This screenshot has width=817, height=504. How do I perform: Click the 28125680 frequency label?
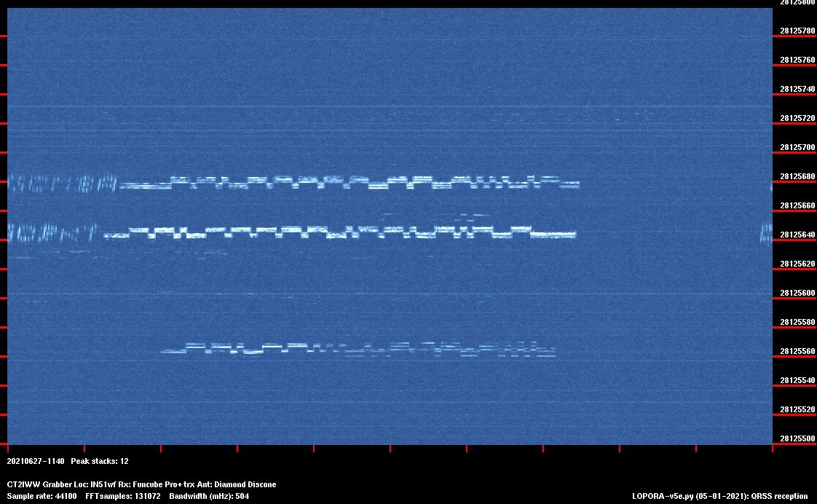tap(797, 177)
